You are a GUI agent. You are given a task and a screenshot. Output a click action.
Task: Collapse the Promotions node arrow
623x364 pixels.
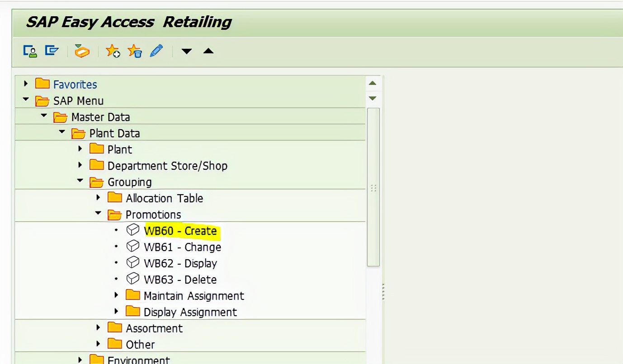[x=98, y=213]
